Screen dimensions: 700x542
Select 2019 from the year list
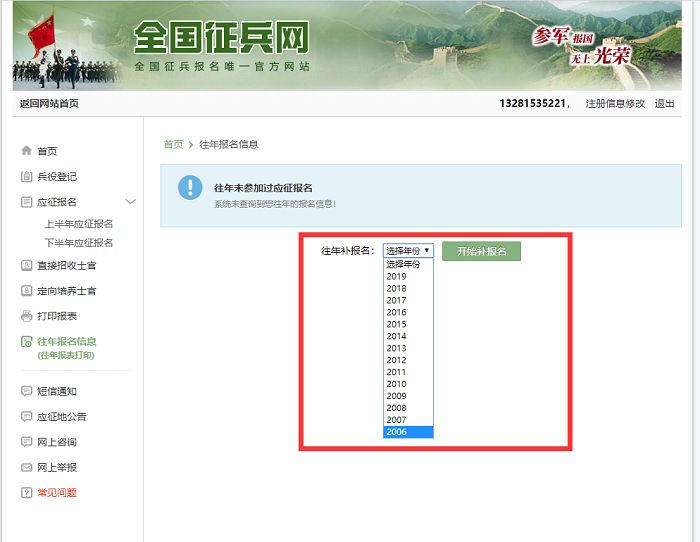(397, 276)
